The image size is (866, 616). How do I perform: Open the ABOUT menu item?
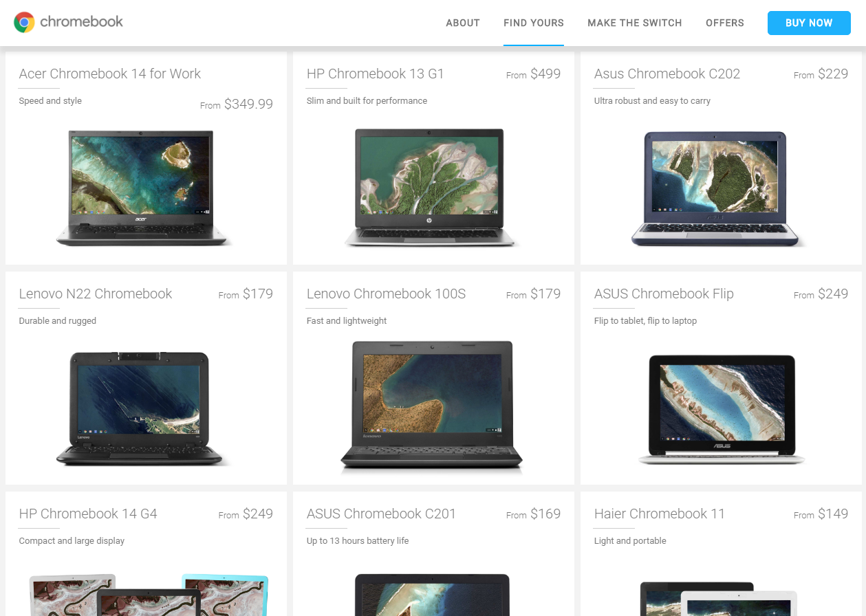[x=463, y=23]
